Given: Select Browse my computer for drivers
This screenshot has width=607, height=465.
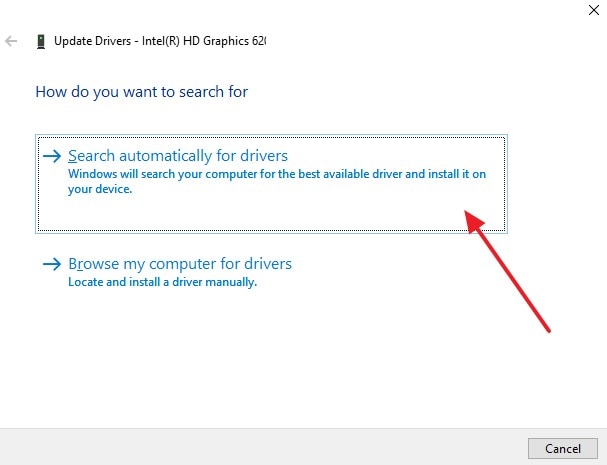Looking at the screenshot, I should (x=180, y=264).
